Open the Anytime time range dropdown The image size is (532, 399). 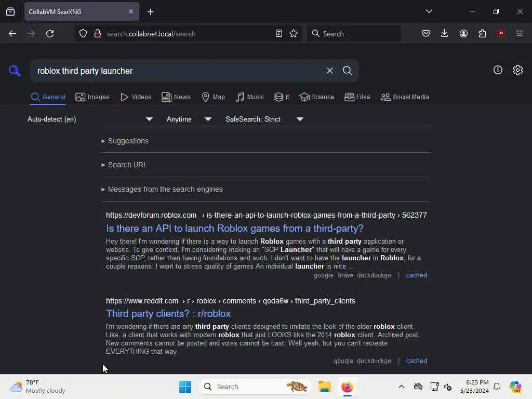(189, 119)
